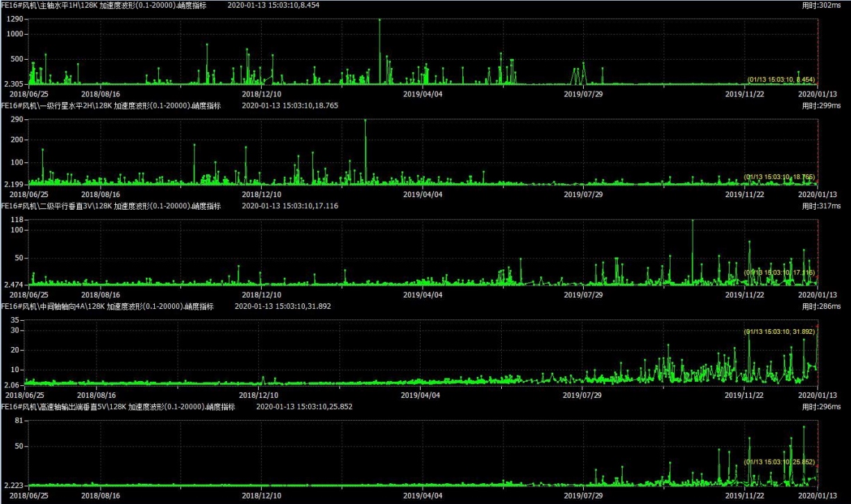Select the 118 peak in the 二级平行垂直3V chart
The width and height of the screenshot is (851, 504).
pos(692,221)
